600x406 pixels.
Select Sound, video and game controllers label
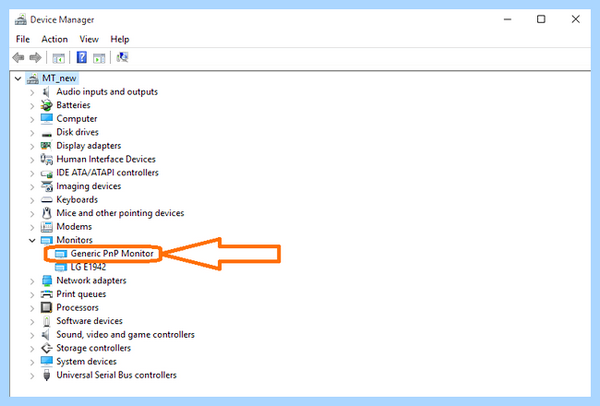coord(126,335)
